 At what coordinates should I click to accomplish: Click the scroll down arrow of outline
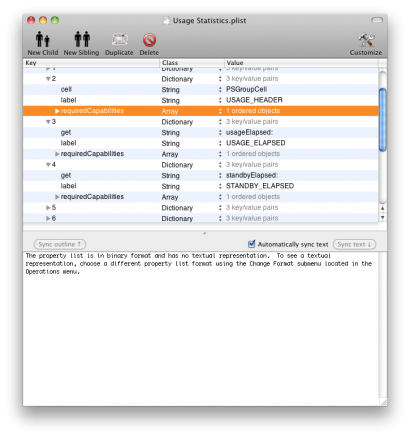point(382,217)
